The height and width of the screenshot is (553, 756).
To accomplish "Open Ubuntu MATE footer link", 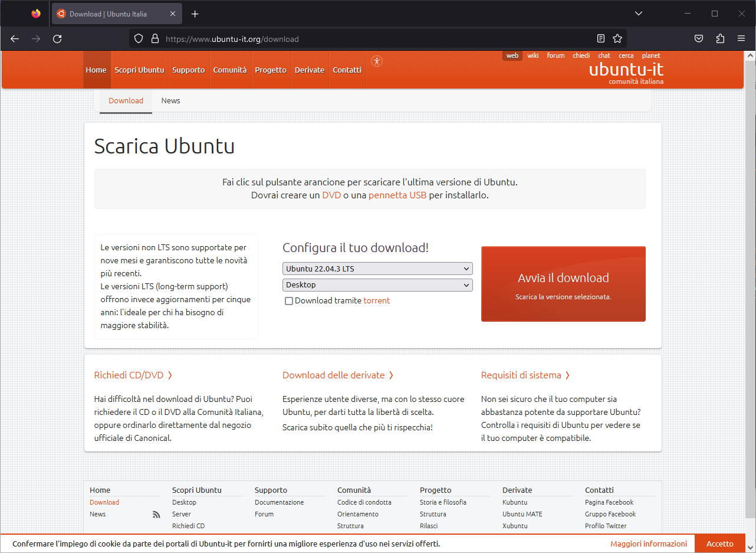I will click(x=522, y=514).
